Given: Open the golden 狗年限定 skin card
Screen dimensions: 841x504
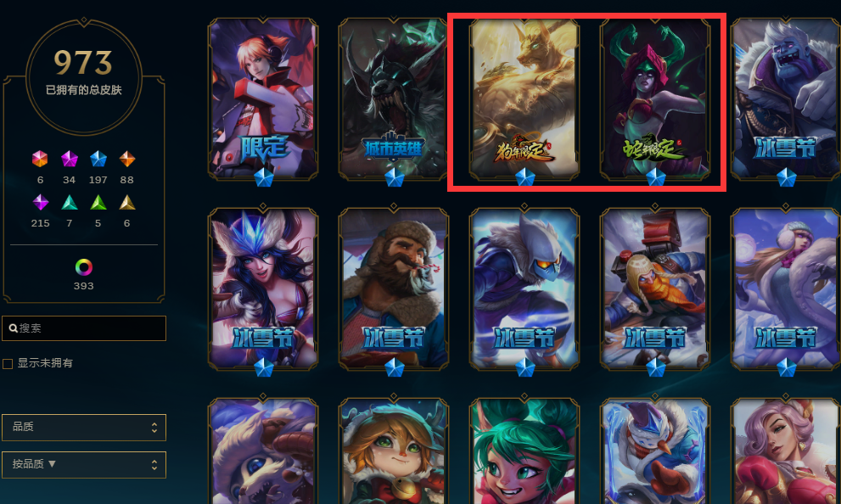Looking at the screenshot, I should [x=524, y=100].
